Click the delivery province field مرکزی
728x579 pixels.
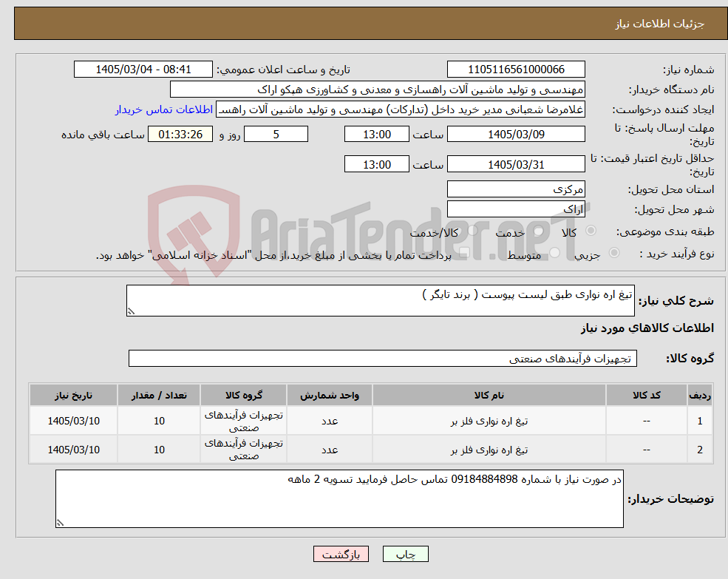click(x=516, y=189)
